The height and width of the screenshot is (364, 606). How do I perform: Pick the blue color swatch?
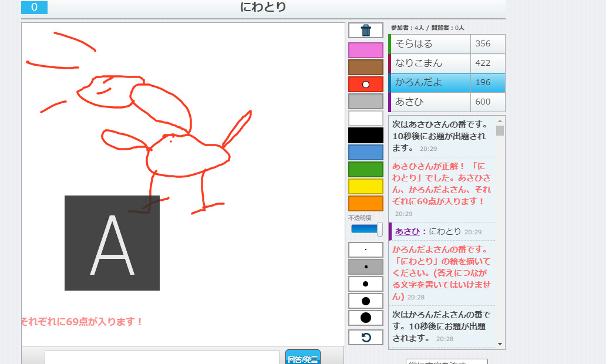(366, 152)
